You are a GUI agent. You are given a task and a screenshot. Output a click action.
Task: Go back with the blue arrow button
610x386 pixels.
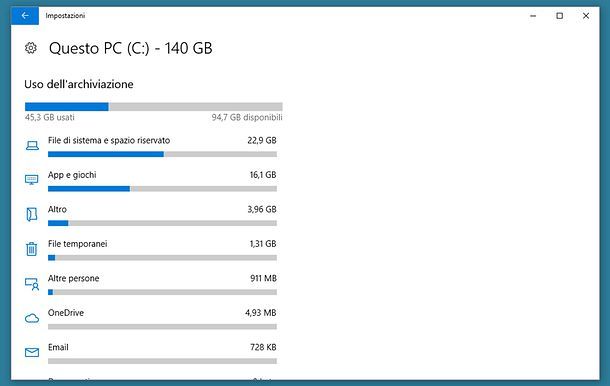point(25,16)
